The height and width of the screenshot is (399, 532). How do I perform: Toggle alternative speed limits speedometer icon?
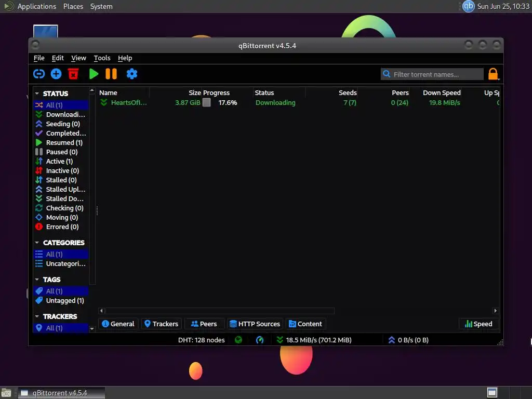coord(260,340)
